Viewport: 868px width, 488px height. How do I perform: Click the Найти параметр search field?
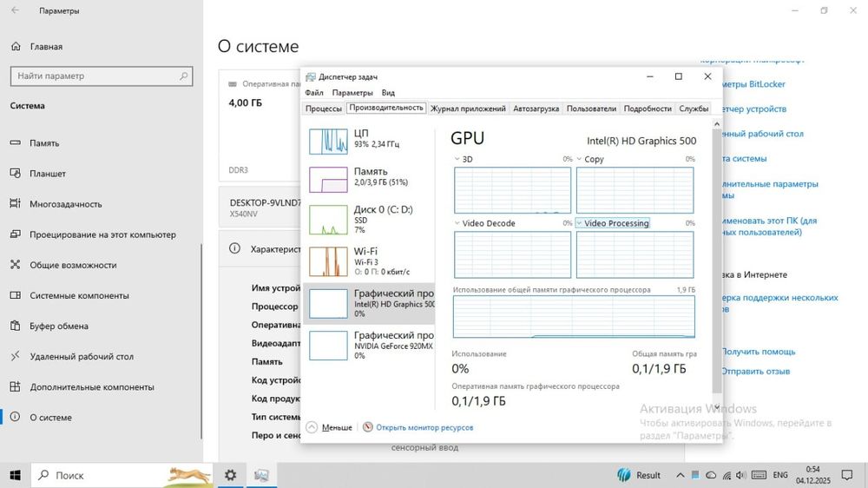coord(102,76)
